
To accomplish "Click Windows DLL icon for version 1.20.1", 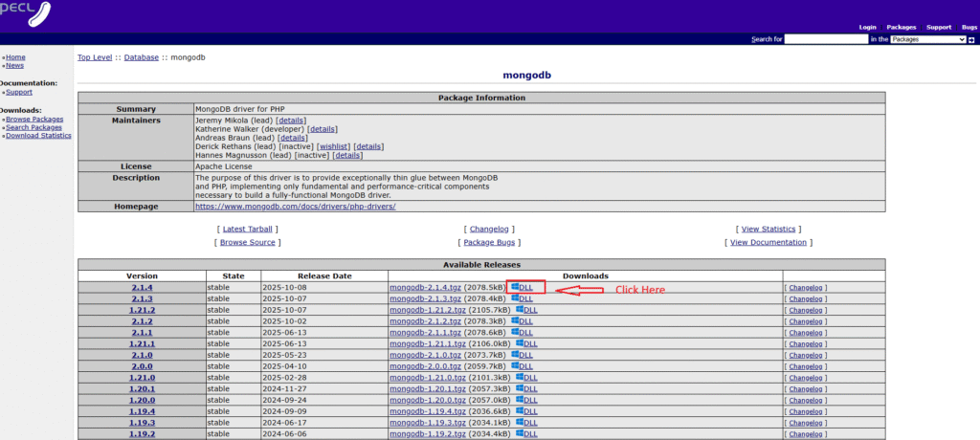I will 520,389.
